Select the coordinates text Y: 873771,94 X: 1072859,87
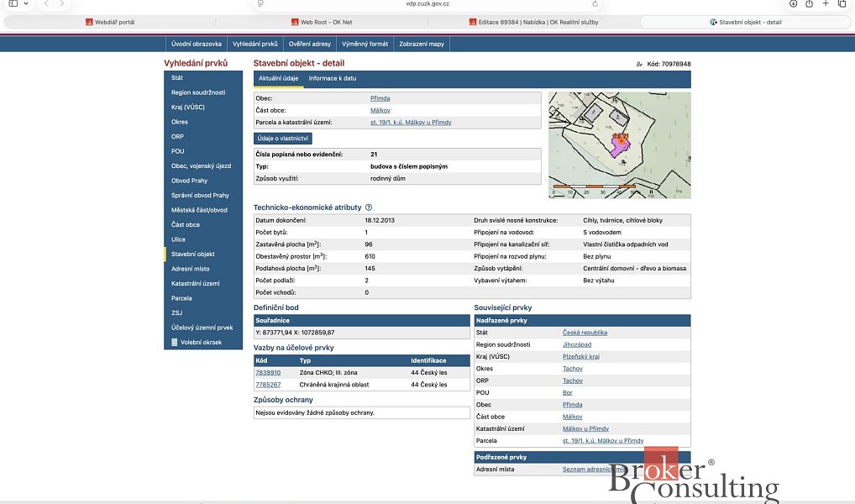This screenshot has width=855, height=504. point(295,333)
